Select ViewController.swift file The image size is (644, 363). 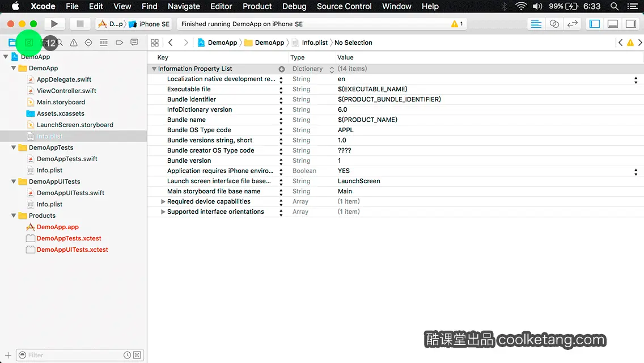coord(66,90)
